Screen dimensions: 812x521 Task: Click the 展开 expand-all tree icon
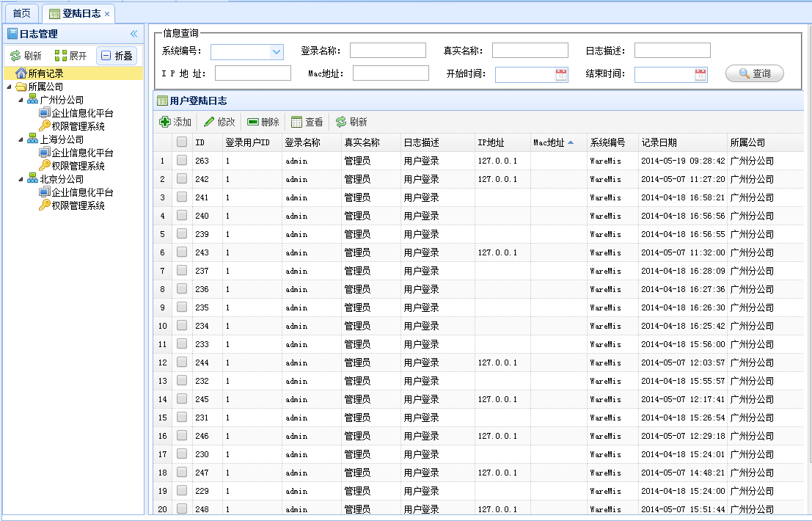tap(61, 56)
